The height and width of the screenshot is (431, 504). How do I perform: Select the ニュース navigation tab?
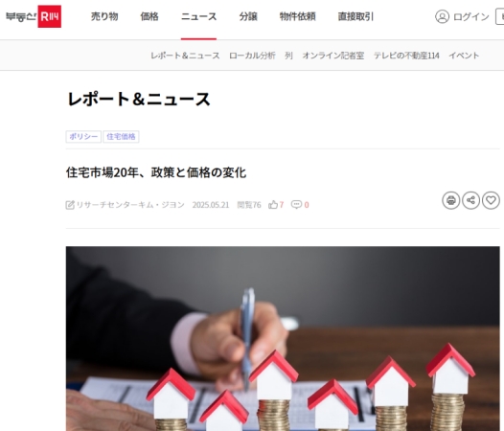[x=198, y=16]
